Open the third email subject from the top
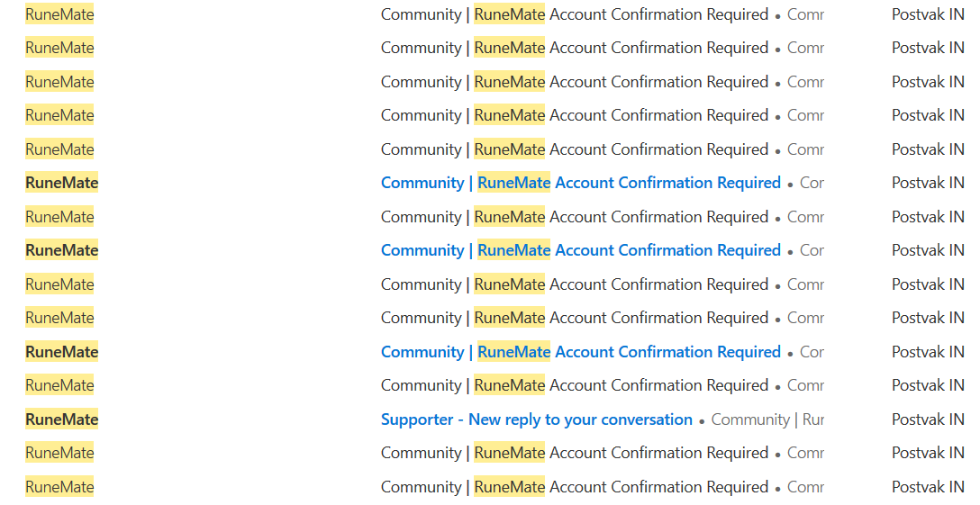 point(574,82)
